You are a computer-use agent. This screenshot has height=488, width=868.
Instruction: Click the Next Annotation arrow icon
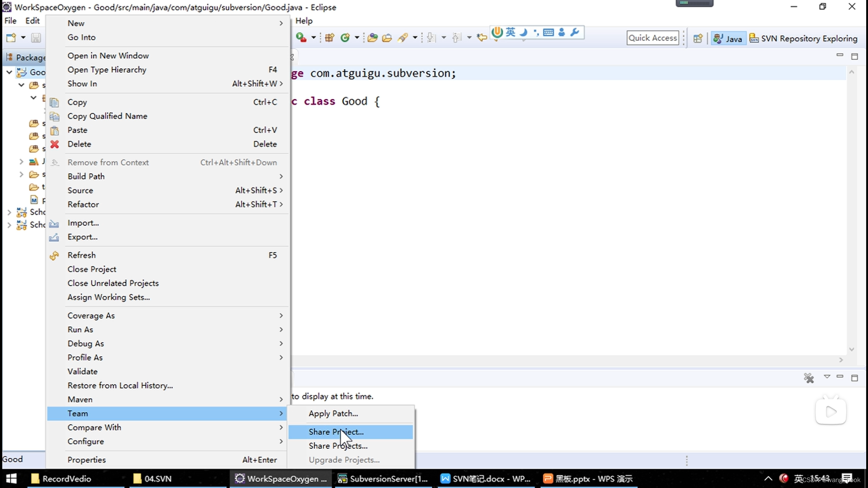(431, 38)
